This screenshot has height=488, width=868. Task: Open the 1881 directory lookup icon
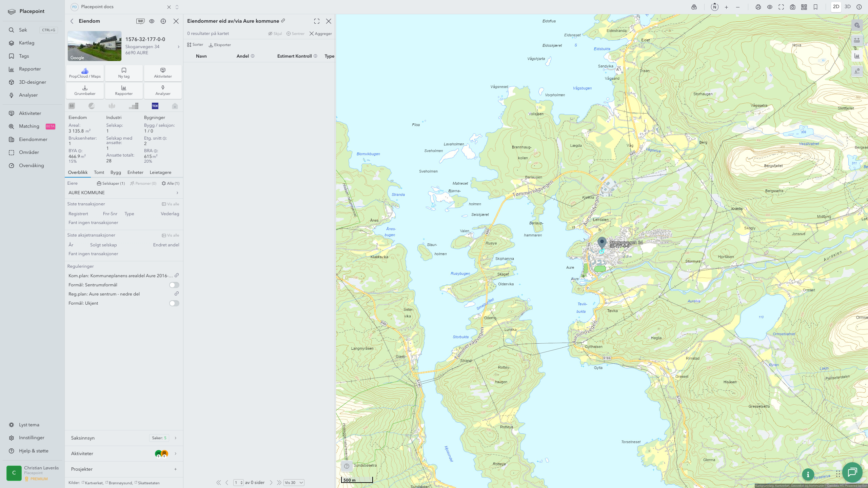pyautogui.click(x=140, y=21)
